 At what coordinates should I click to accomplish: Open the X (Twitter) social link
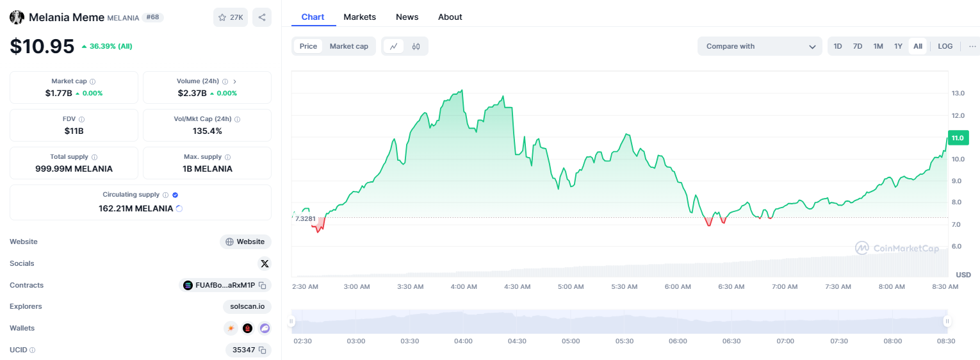pos(265,263)
